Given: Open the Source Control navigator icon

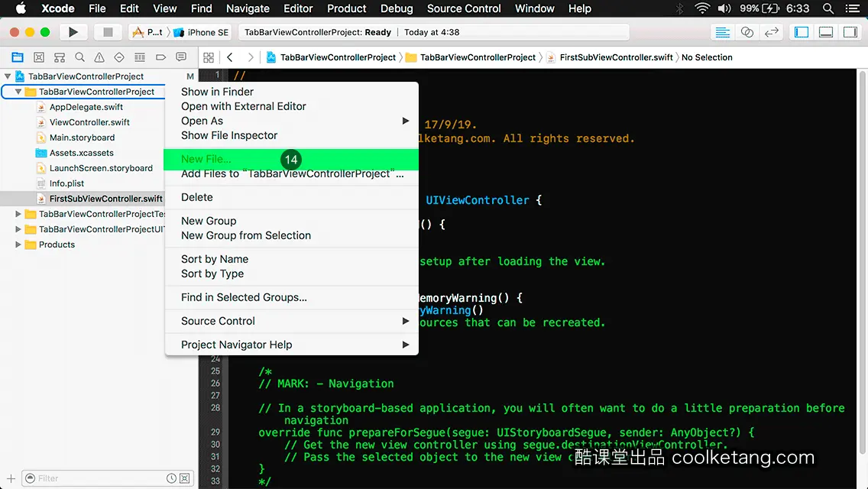Looking at the screenshot, I should [39, 57].
